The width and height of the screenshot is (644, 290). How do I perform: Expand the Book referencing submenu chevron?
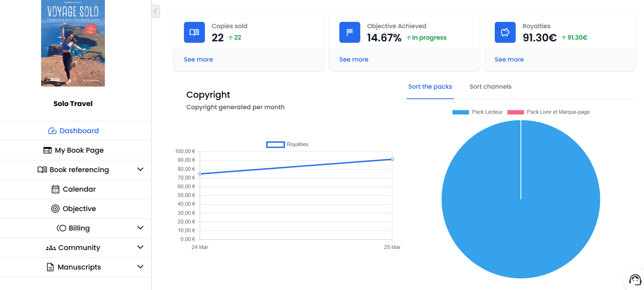coord(140,169)
